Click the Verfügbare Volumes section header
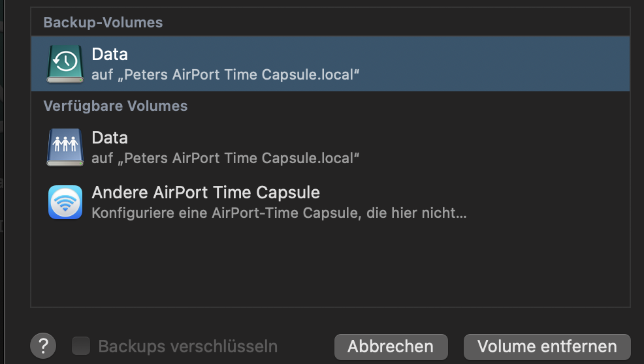The image size is (644, 364). (116, 106)
